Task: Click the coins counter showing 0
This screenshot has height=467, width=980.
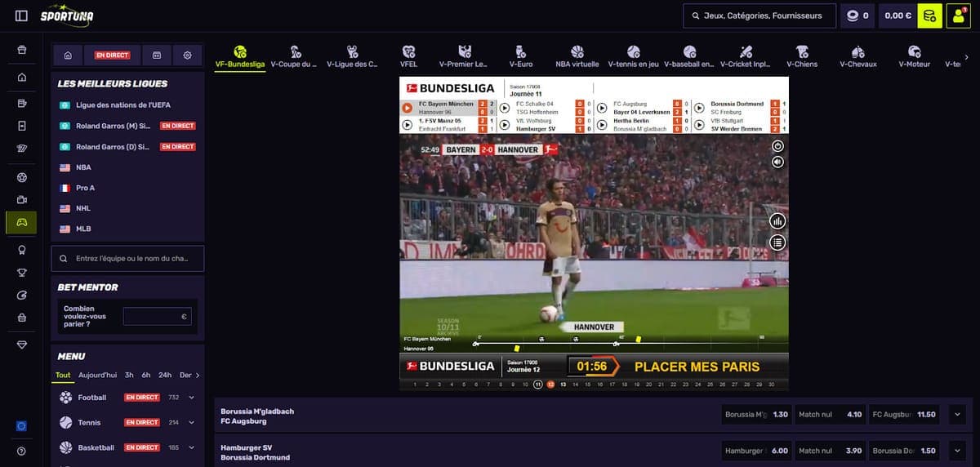Action: click(857, 16)
